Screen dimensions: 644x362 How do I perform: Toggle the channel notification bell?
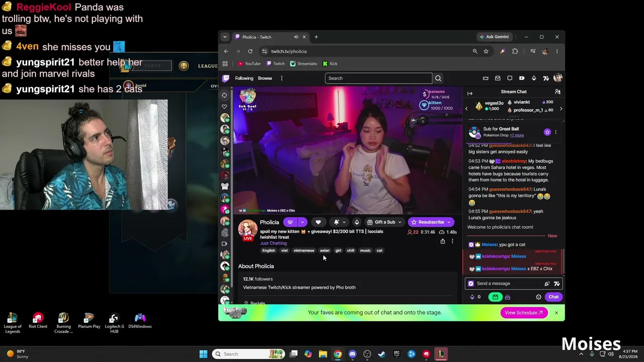[x=337, y=222]
